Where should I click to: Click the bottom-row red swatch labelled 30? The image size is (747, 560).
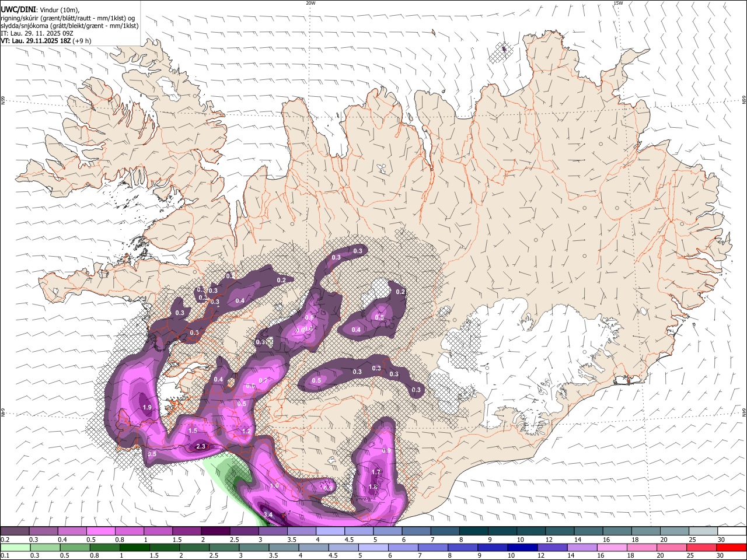731,548
